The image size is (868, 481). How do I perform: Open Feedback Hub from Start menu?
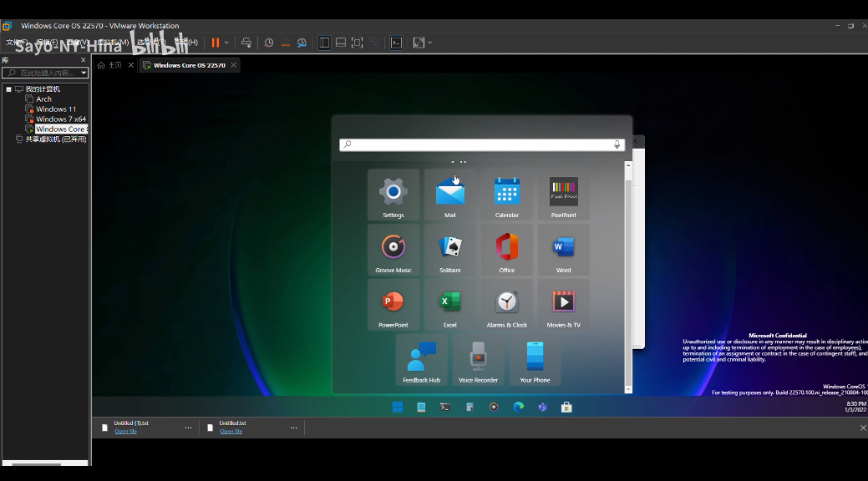[x=421, y=360]
